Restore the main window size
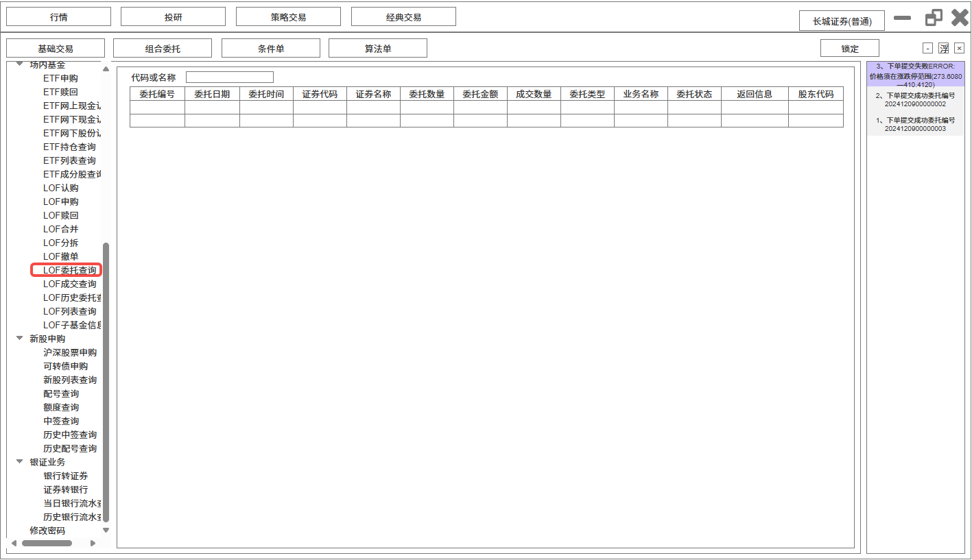 coord(934,18)
